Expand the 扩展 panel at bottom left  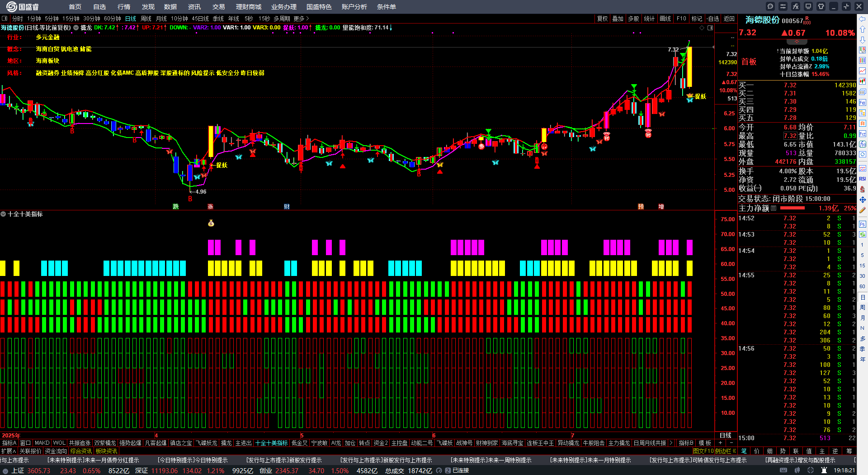9,451
